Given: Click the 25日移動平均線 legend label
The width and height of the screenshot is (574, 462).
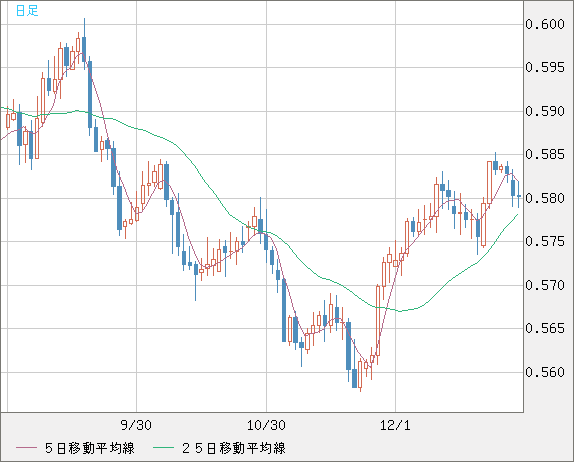Looking at the screenshot, I should (234, 448).
